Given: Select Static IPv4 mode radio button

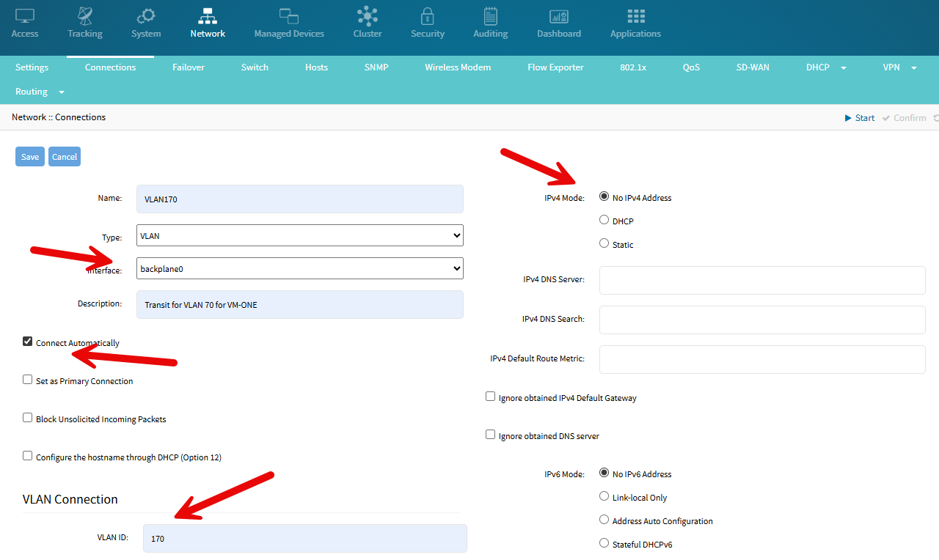Looking at the screenshot, I should (x=604, y=243).
